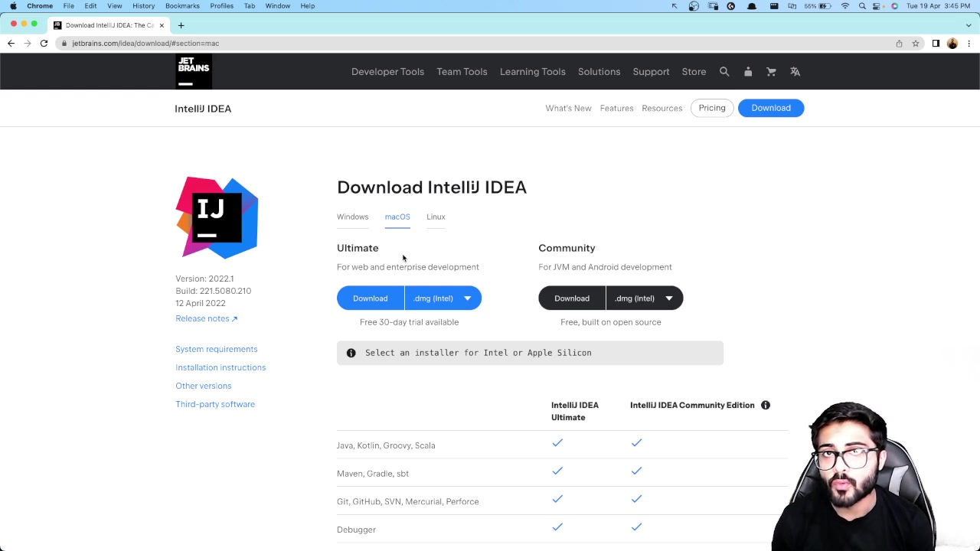Open the account user icon

(748, 72)
